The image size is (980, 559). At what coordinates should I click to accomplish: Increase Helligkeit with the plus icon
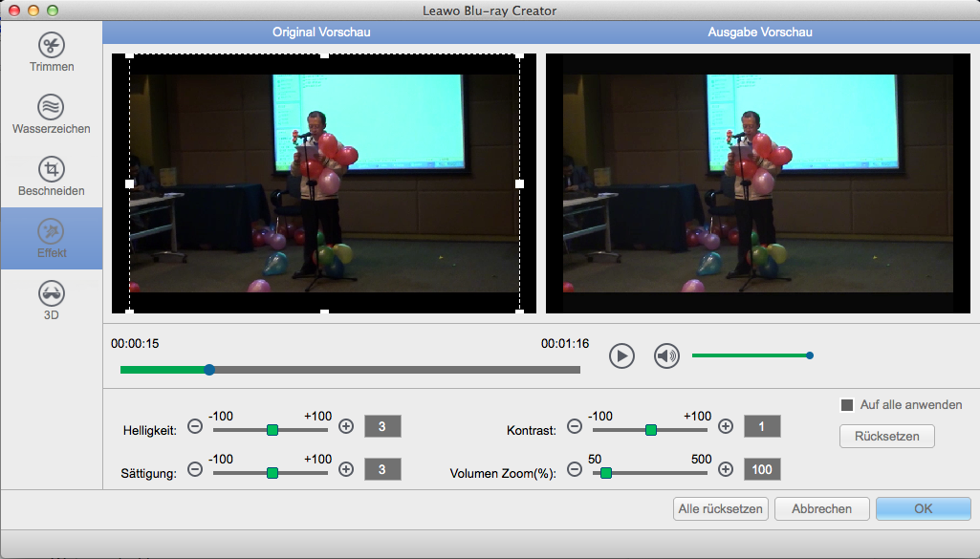pos(346,427)
